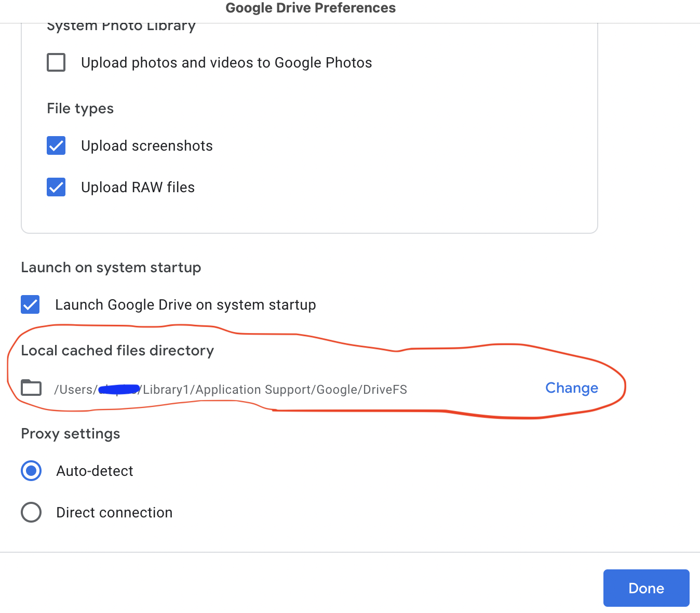The height and width of the screenshot is (613, 700).
Task: Select the Direct connection radio button
Action: (31, 512)
